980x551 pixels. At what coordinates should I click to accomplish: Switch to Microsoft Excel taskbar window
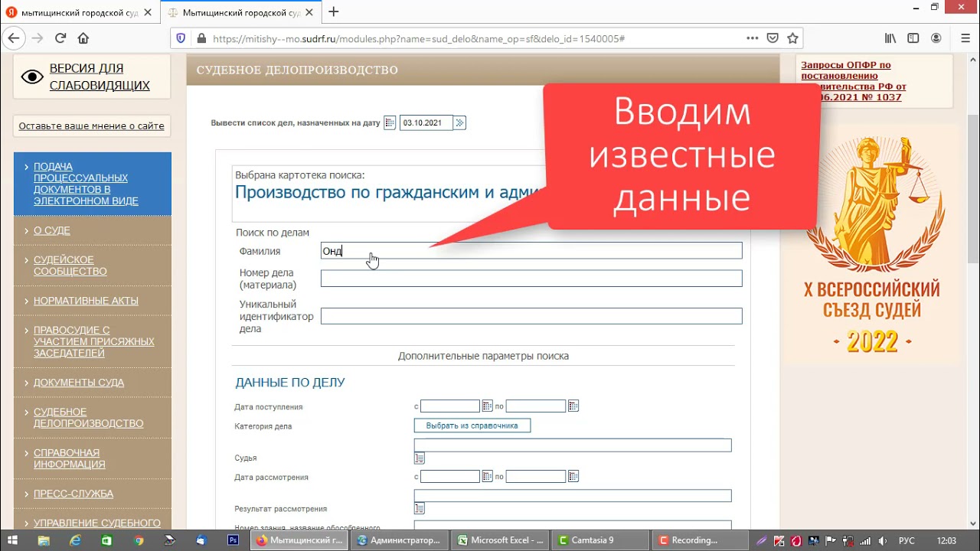[500, 540]
